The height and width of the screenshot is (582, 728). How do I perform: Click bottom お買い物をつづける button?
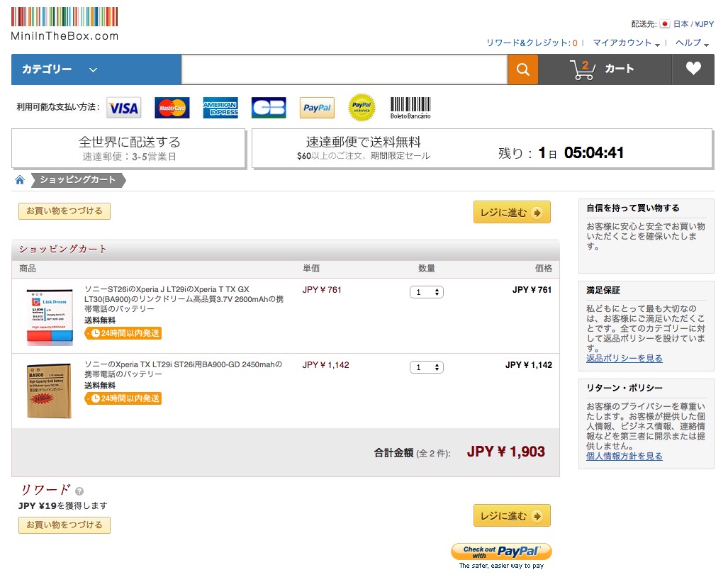pos(65,525)
